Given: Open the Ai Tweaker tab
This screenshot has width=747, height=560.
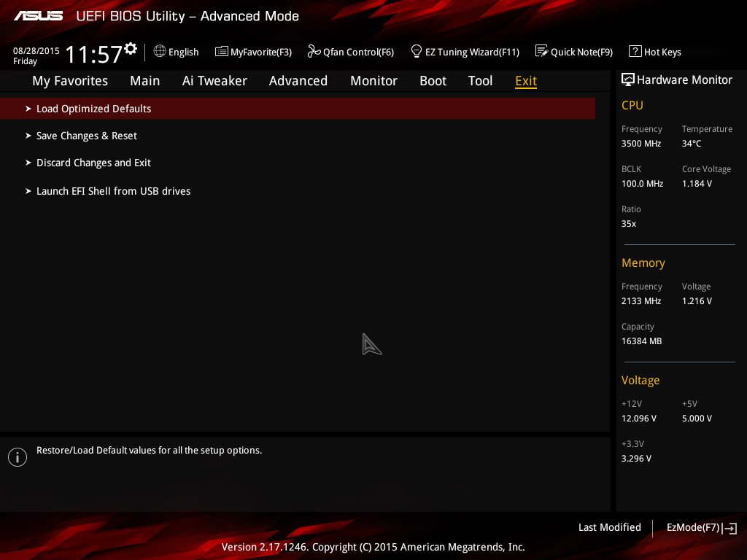Looking at the screenshot, I should (x=214, y=81).
